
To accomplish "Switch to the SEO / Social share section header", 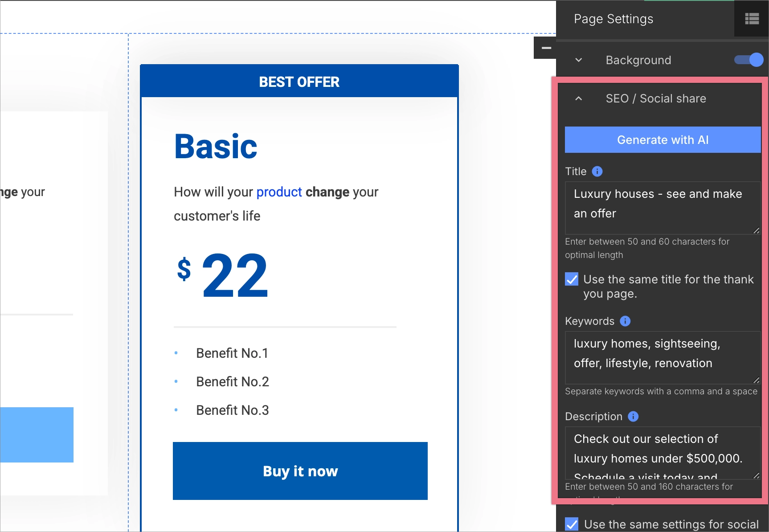I will (x=655, y=98).
